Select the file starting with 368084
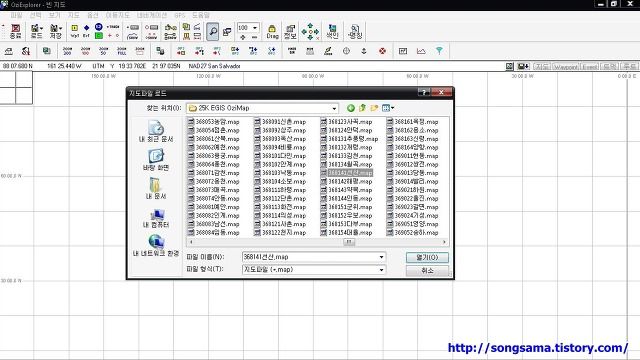 pos(213,233)
